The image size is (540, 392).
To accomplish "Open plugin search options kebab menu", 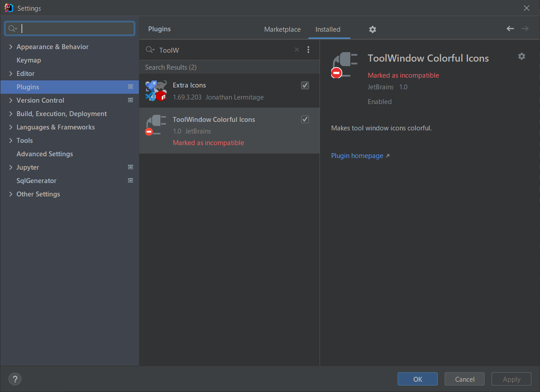I will pyautogui.click(x=308, y=50).
